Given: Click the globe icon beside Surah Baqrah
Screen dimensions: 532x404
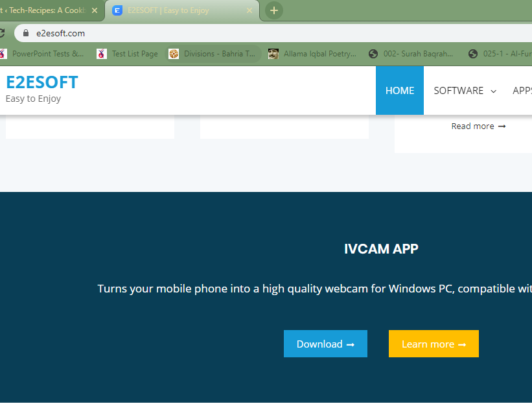Looking at the screenshot, I should coord(373,54).
